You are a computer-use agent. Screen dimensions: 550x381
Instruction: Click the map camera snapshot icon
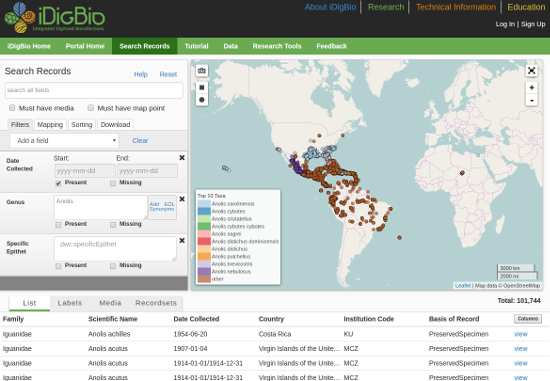point(202,71)
